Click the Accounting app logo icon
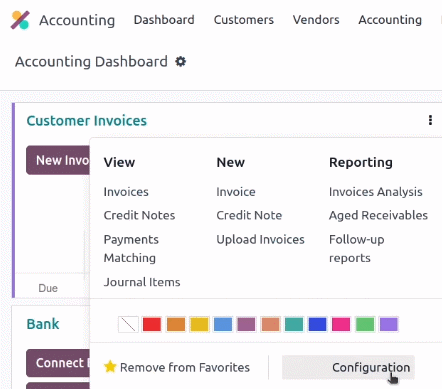This screenshot has height=389, width=442. pyautogui.click(x=20, y=20)
